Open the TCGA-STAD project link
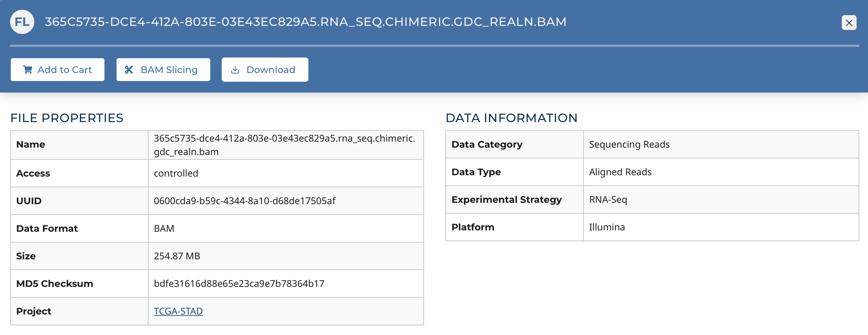This screenshot has width=868, height=335. click(178, 311)
